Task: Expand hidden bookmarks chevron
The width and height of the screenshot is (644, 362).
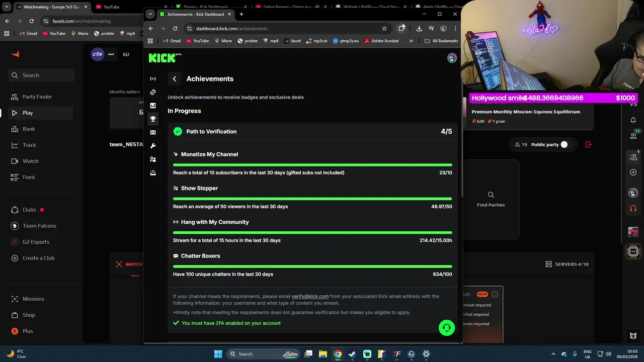Action: [x=411, y=41]
